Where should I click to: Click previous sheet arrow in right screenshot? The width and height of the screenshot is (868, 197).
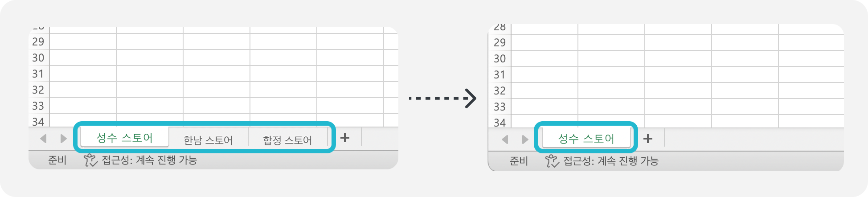click(505, 140)
